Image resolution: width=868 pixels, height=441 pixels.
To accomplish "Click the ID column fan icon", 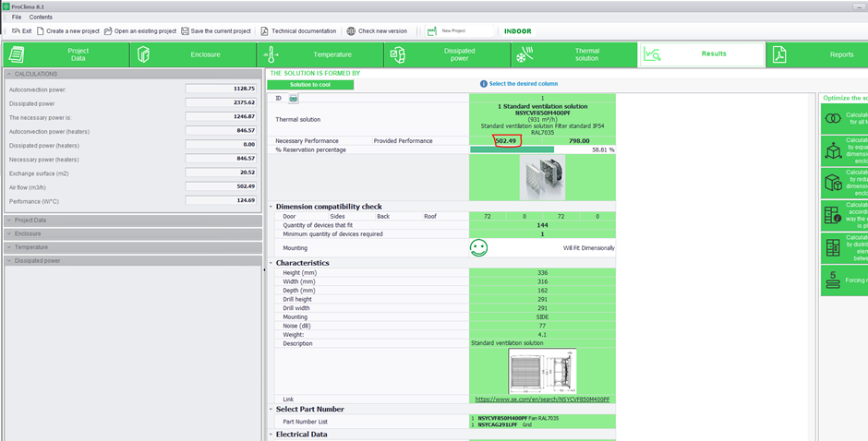I will tap(294, 98).
